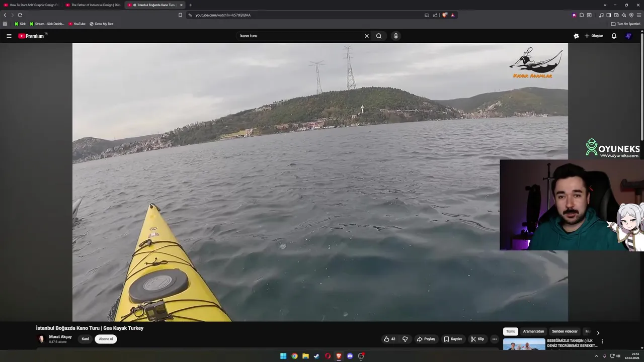644x362 pixels.
Task: Open Brave Rewards triangle icon
Action: (x=452, y=15)
